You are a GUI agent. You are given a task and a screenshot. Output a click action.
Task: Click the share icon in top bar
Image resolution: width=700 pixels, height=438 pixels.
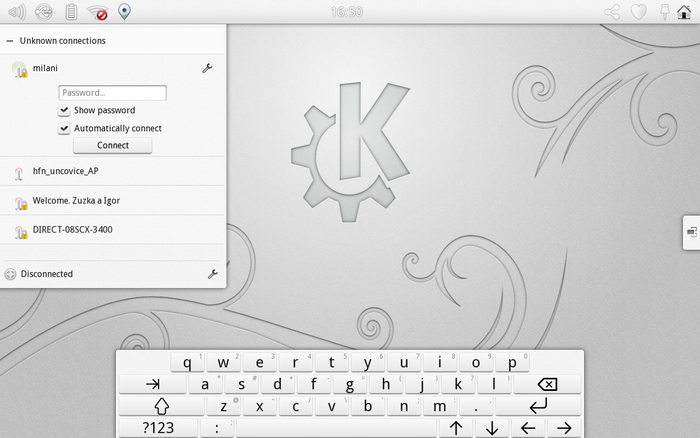[612, 12]
